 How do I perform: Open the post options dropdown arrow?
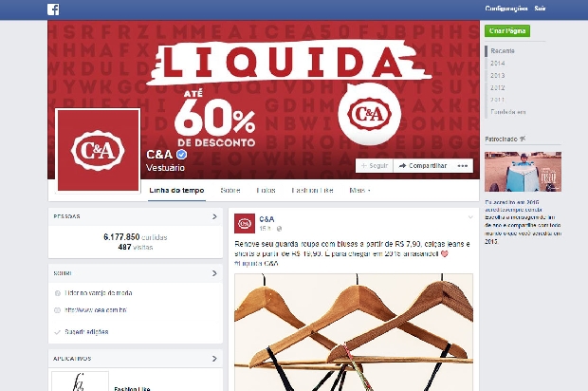point(470,217)
